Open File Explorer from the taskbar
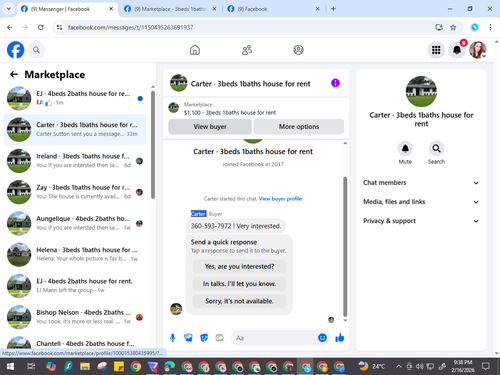 (x=85, y=367)
